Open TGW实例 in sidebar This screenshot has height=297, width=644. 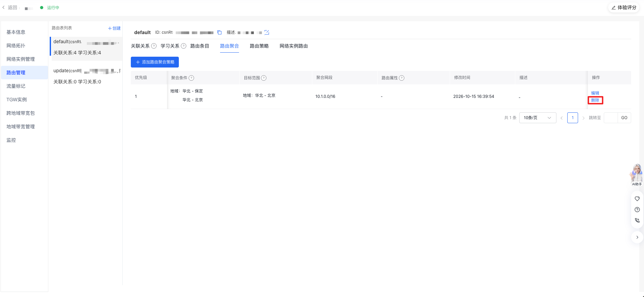point(24,100)
